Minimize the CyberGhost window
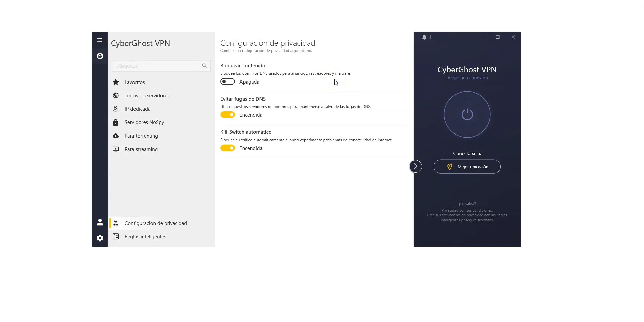 tap(482, 37)
